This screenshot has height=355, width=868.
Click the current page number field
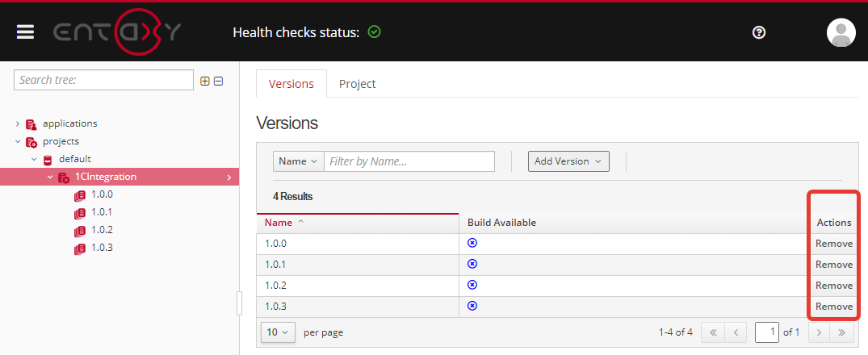click(x=767, y=332)
